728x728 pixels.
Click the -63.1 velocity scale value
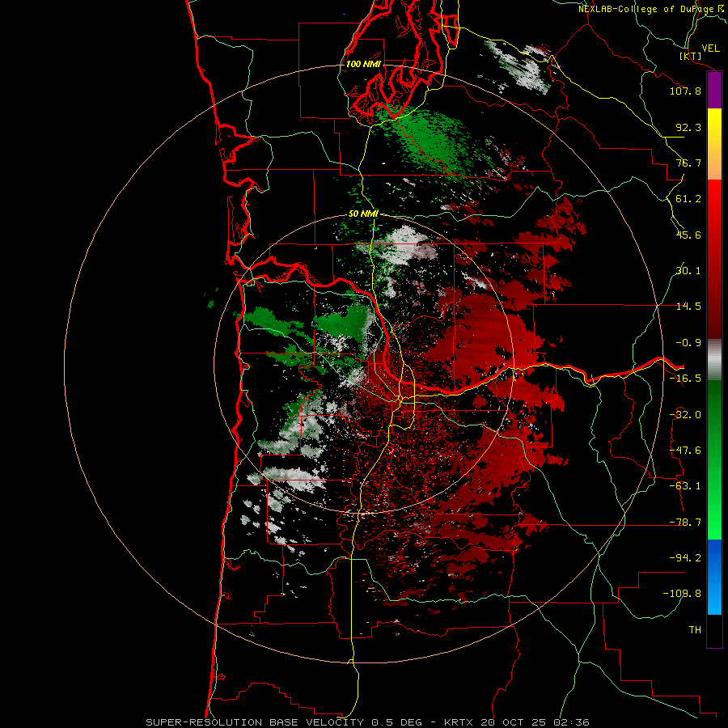[x=685, y=486]
